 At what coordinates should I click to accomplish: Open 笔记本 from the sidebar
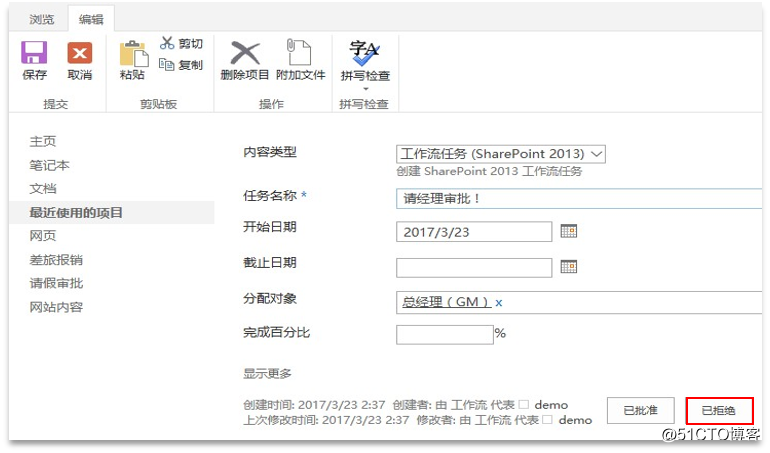pyautogui.click(x=49, y=165)
